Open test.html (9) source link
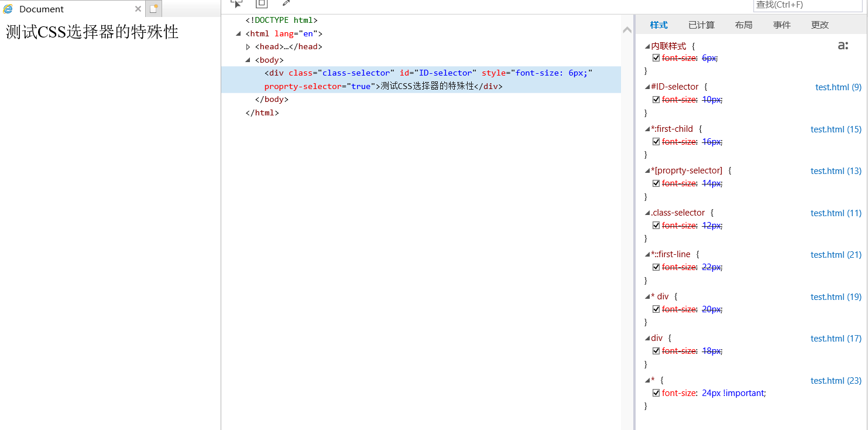This screenshot has width=868, height=430. [x=838, y=87]
